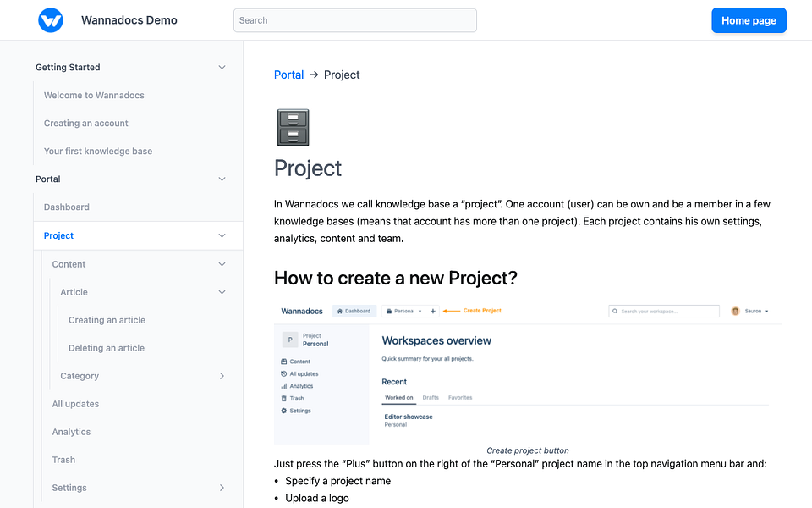
Task: Go to Your first knowledge base
Action: tap(98, 151)
